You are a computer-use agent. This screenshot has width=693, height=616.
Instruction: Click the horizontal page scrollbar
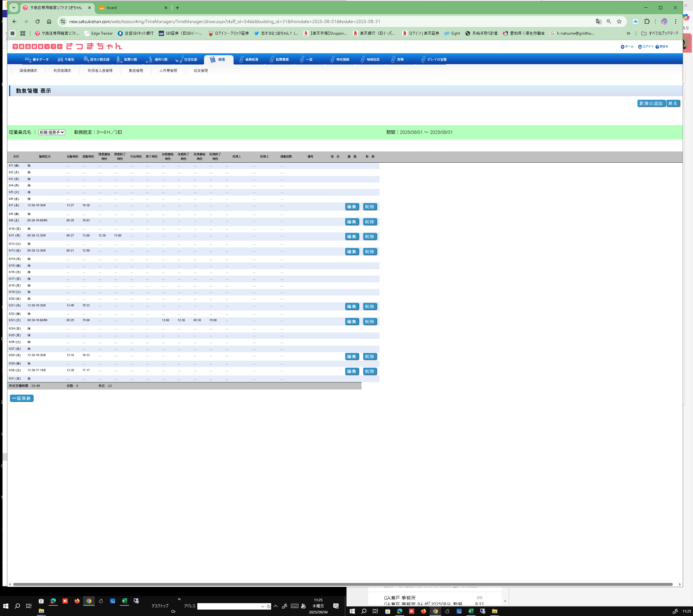[x=342, y=585]
